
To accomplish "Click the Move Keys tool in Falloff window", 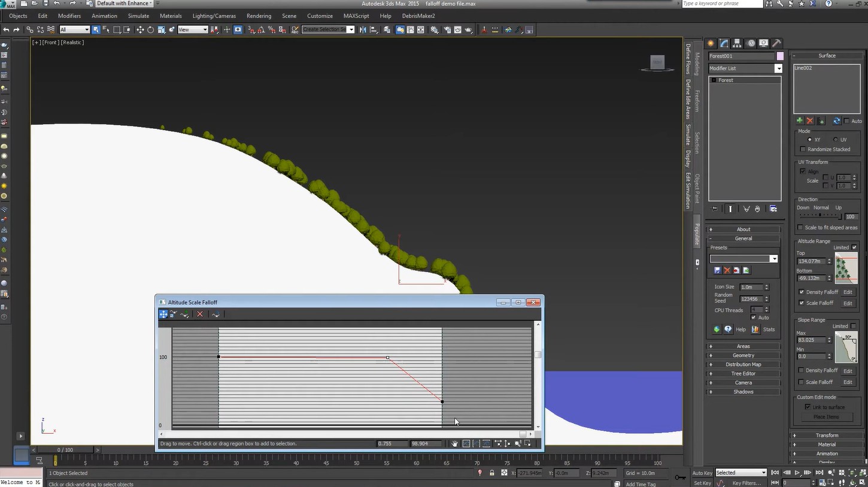I will 163,314.
